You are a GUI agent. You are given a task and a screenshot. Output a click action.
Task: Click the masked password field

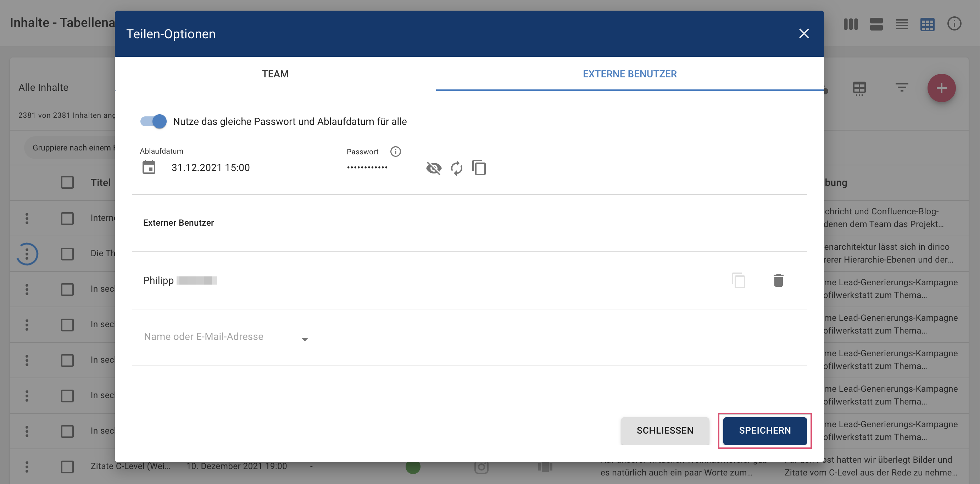(367, 167)
